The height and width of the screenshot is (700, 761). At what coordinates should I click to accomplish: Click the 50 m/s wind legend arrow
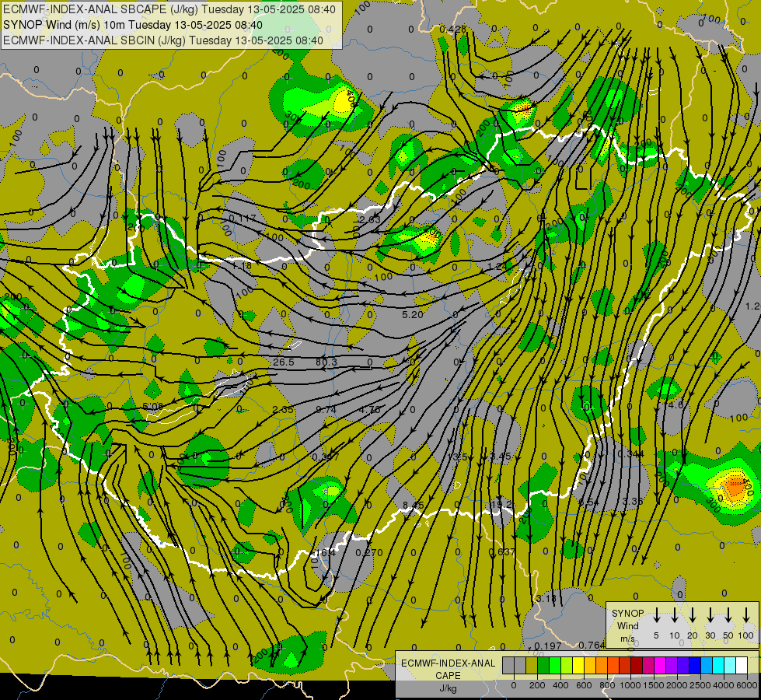728,615
